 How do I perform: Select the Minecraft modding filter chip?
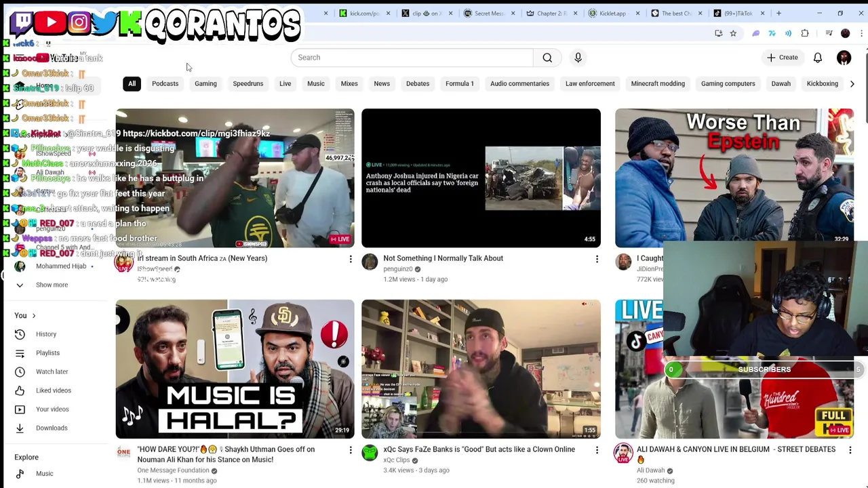coord(658,84)
